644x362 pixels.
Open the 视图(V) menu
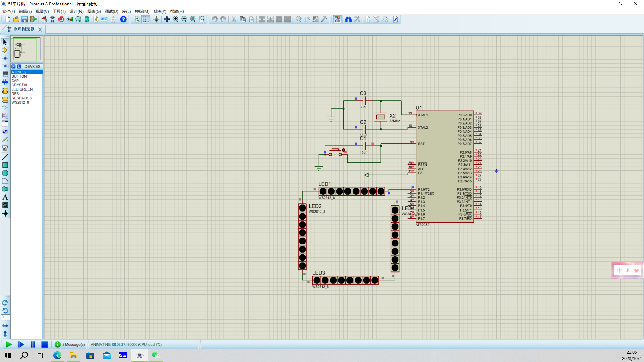(x=42, y=11)
